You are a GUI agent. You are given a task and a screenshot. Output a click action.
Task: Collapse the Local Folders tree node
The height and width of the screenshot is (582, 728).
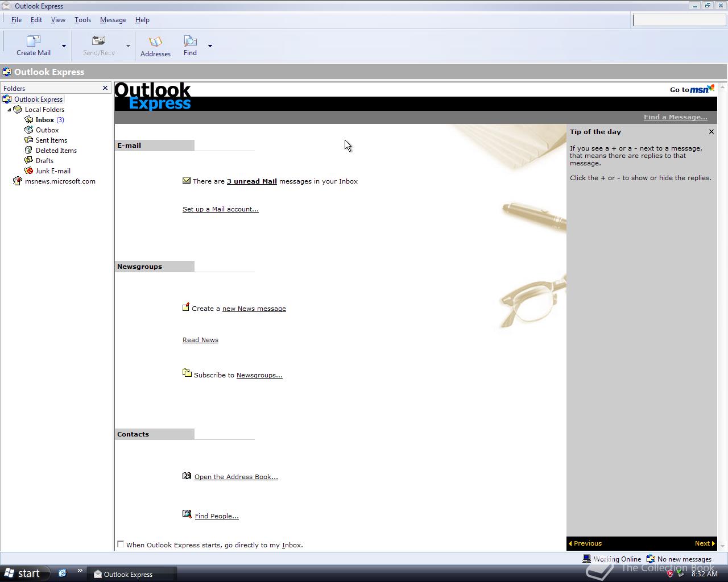[9, 110]
